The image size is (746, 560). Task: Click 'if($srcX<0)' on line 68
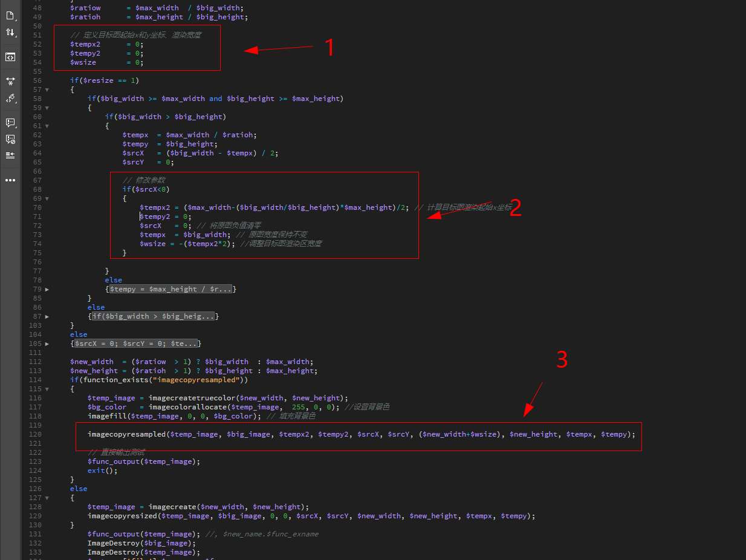coord(146,189)
